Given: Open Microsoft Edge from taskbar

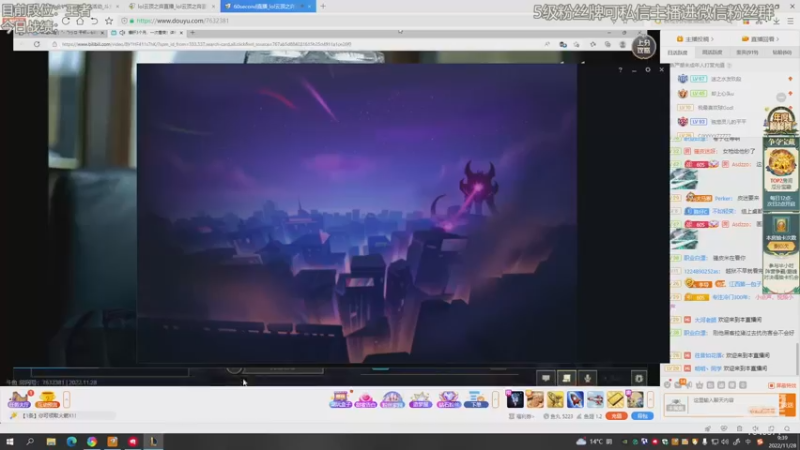Looking at the screenshot, I should (x=71, y=442).
